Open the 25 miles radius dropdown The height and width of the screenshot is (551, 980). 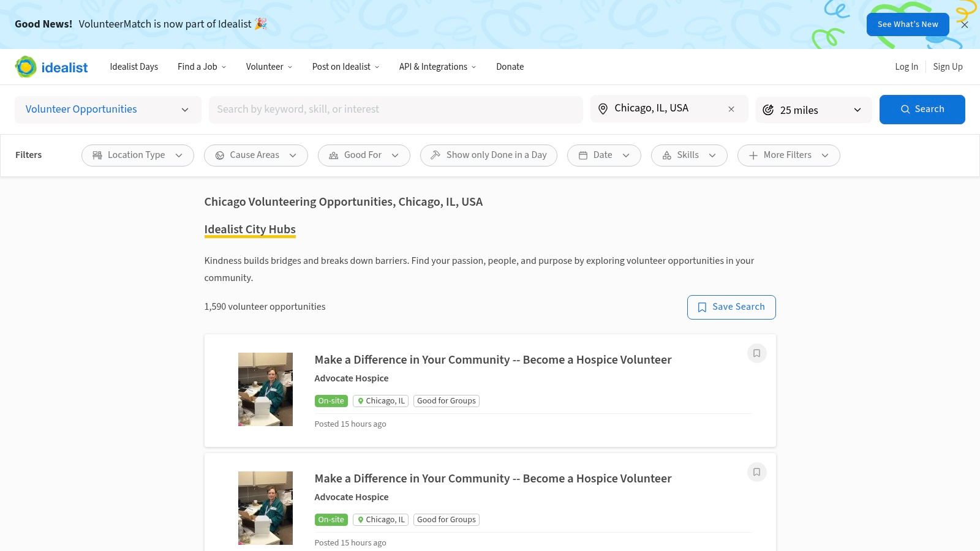click(x=813, y=110)
